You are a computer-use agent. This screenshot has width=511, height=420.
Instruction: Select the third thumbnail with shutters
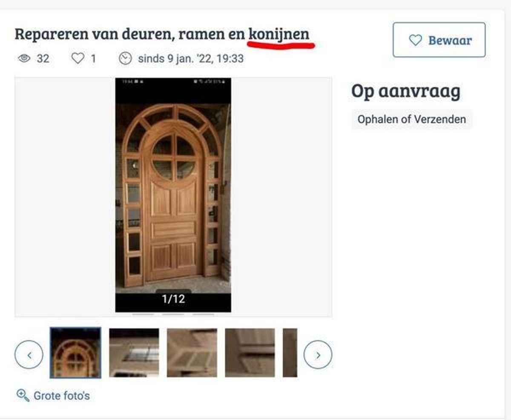pyautogui.click(x=192, y=353)
